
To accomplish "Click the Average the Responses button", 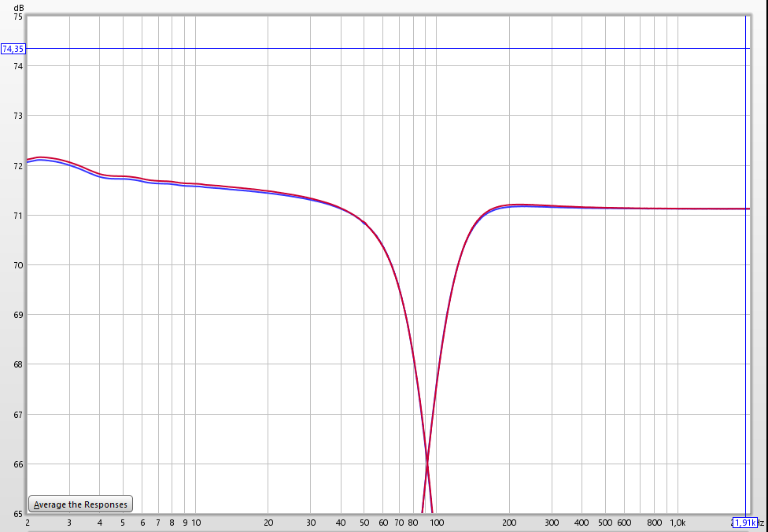I will click(80, 504).
